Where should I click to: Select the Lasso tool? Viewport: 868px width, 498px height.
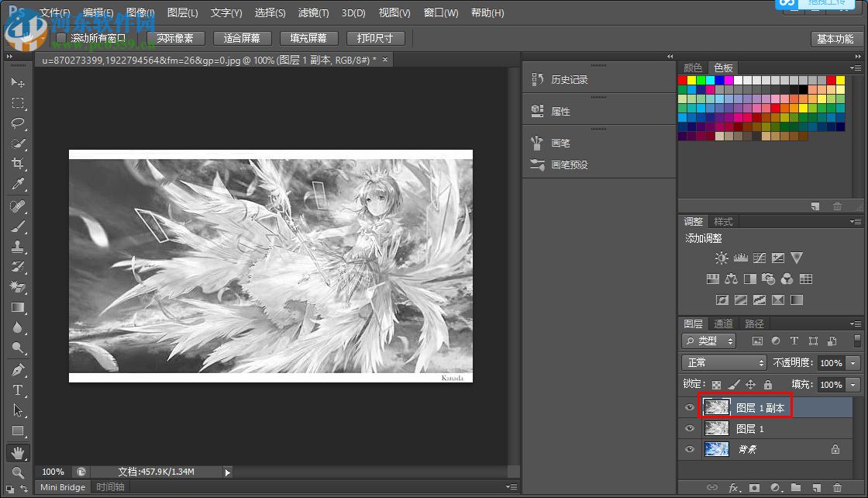18,123
